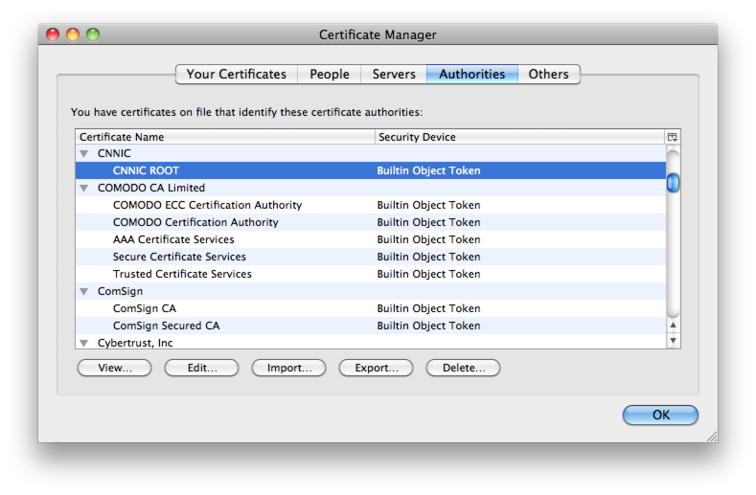Viewport: 756px width, 495px height.
Task: Select COMODO ECC Certification Authority row
Action: [x=207, y=205]
